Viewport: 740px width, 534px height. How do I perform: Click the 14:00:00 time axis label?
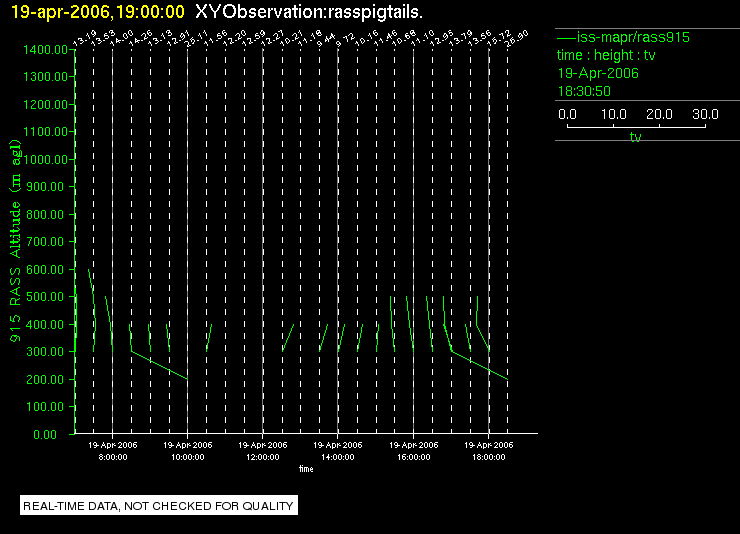pos(338,457)
